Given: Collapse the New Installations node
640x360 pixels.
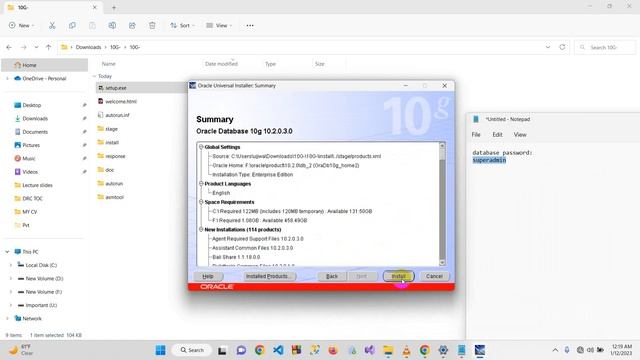Looking at the screenshot, I should coord(201,229).
